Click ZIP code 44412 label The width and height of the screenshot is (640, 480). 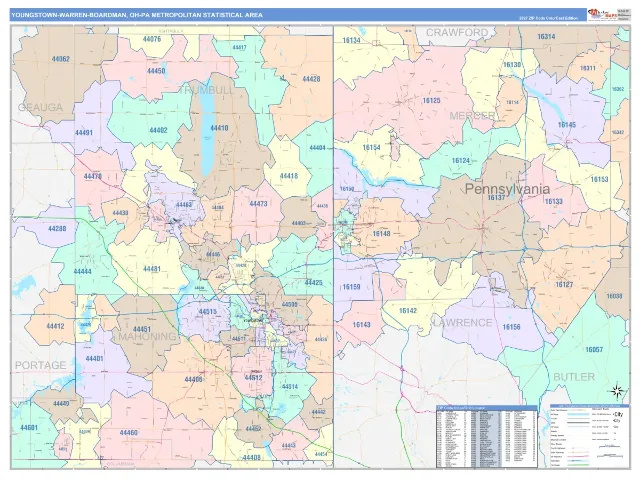click(x=55, y=327)
